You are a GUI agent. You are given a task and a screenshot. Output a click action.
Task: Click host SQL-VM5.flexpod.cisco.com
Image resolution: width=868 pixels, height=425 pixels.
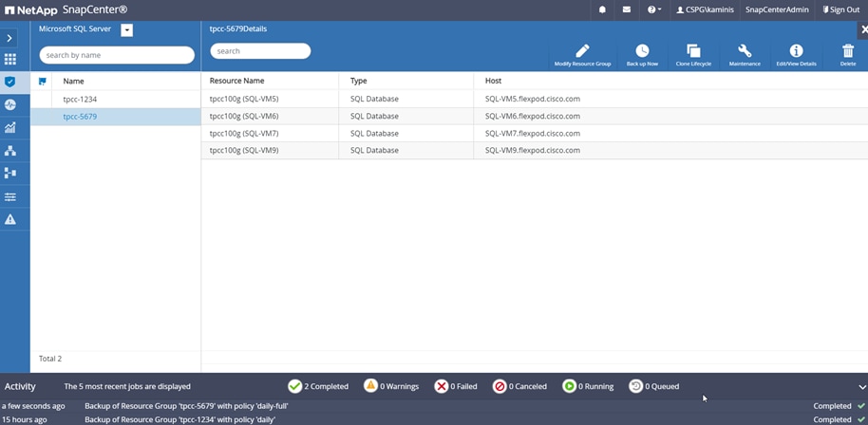533,99
